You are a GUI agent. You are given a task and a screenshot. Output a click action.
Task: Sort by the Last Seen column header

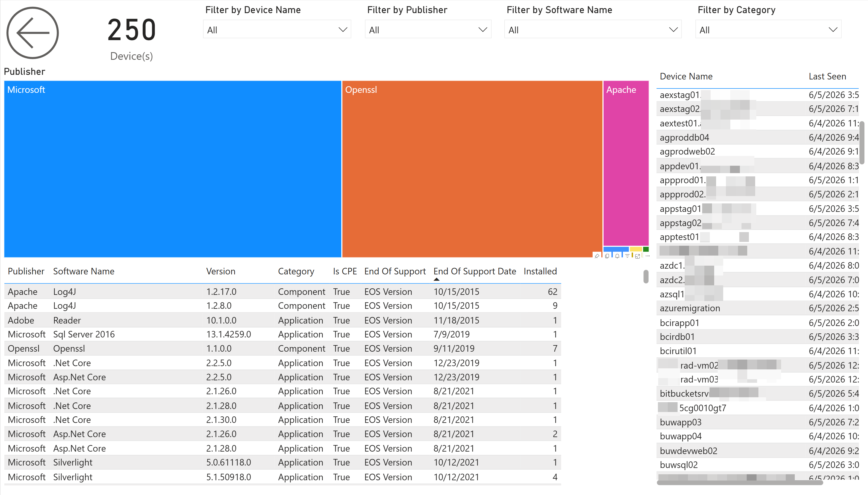coord(827,76)
